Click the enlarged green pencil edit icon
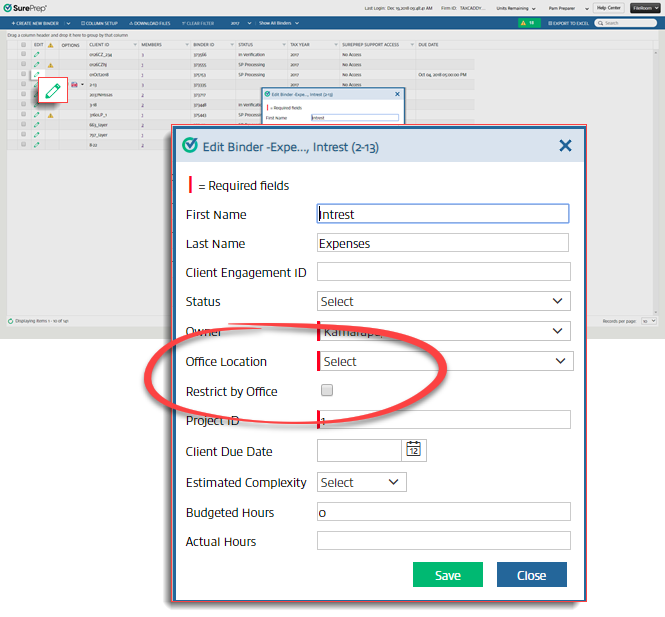 tap(52, 92)
